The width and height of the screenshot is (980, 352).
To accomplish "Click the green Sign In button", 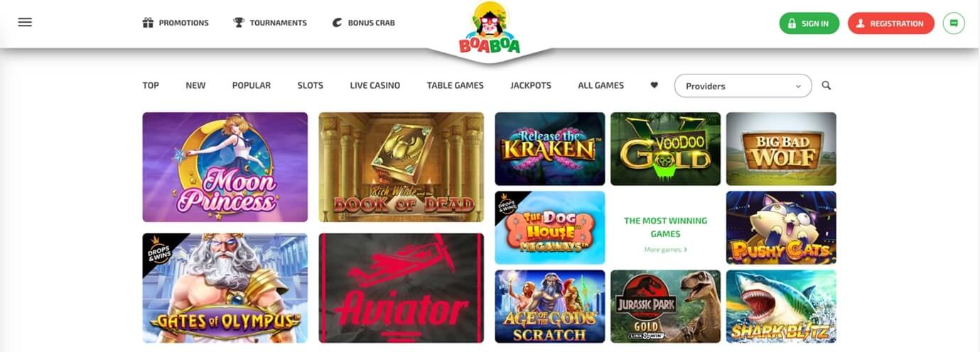I will pyautogui.click(x=809, y=23).
